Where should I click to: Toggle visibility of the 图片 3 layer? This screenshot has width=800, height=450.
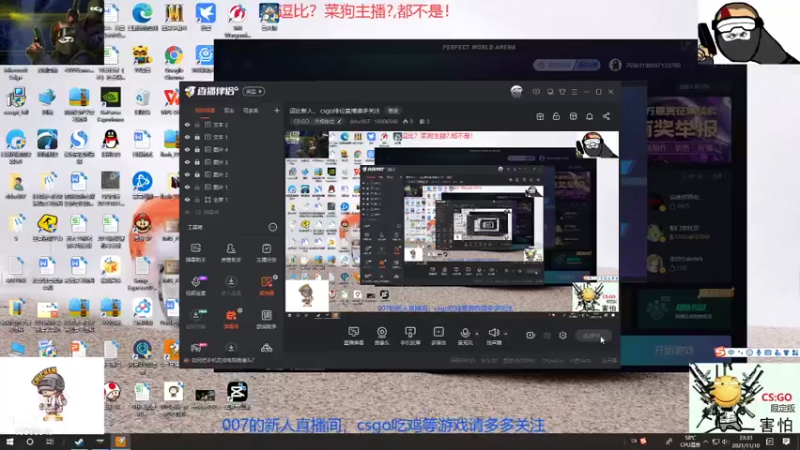[187, 162]
